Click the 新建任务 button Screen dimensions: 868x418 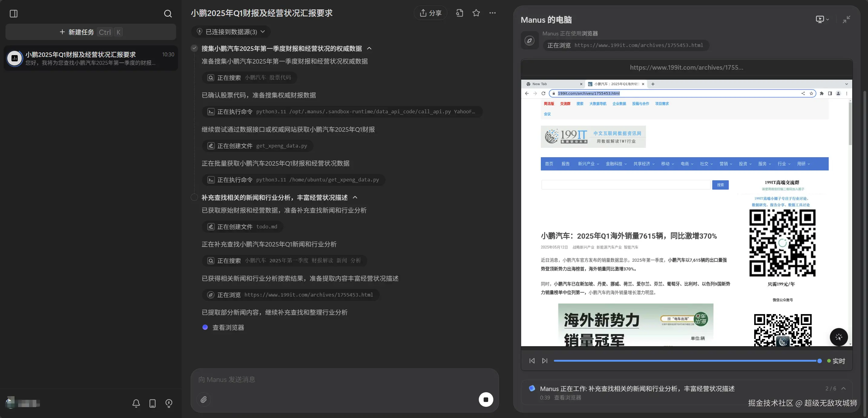tap(90, 32)
